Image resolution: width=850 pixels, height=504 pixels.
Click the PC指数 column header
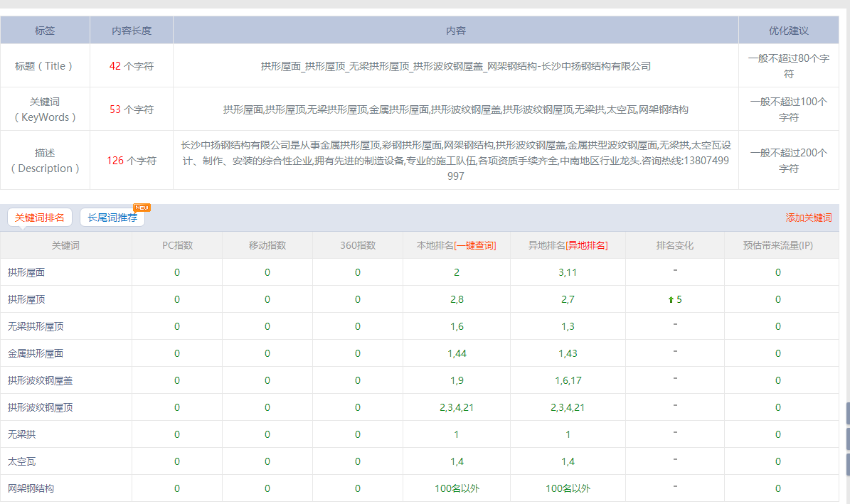click(x=177, y=245)
